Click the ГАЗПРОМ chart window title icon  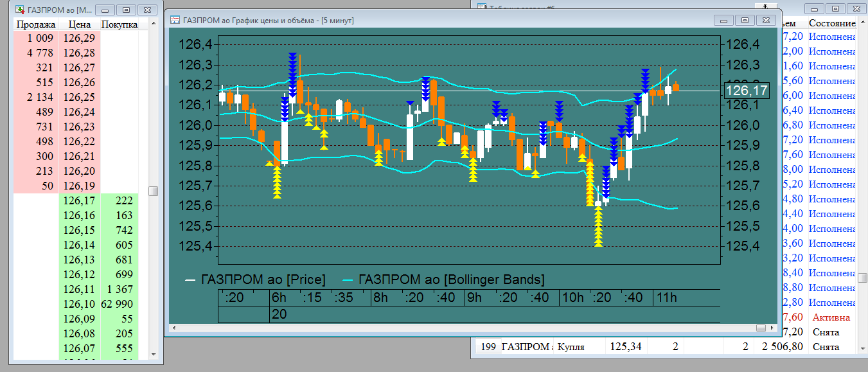pos(175,21)
